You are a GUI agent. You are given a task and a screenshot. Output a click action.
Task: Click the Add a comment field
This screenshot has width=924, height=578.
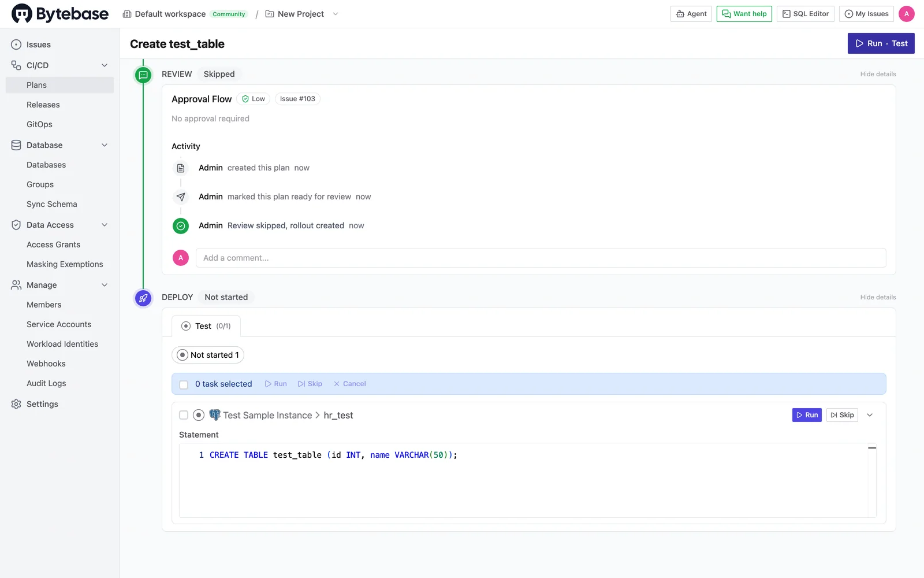(541, 258)
